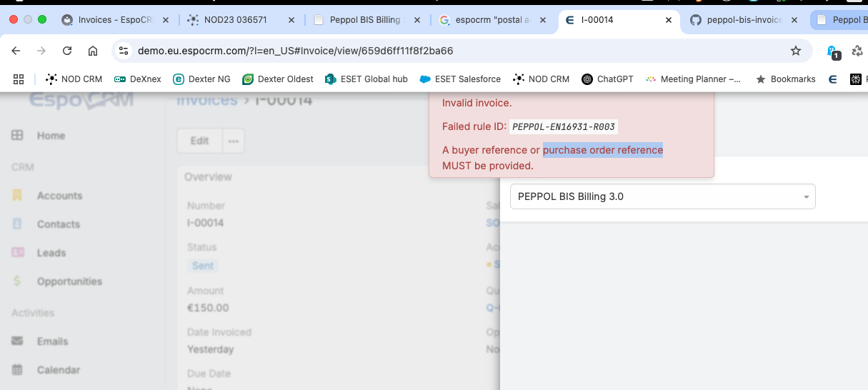Click the browser reload icon
The height and width of the screenshot is (390, 868).
(x=67, y=51)
